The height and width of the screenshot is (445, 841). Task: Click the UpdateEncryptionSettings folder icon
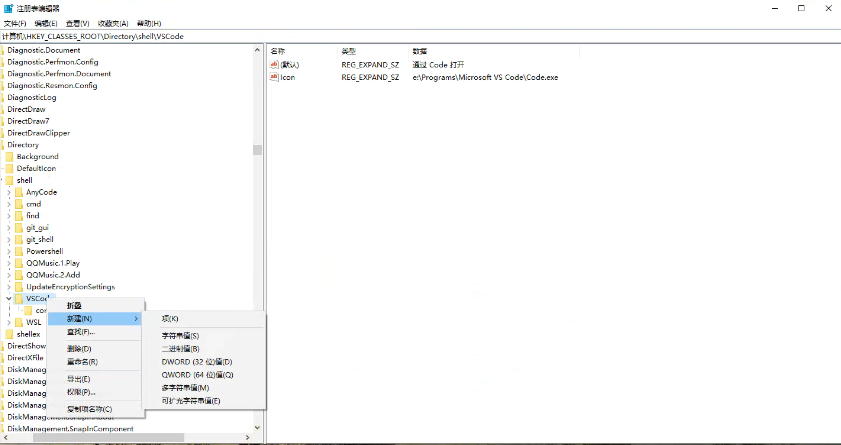pos(19,286)
